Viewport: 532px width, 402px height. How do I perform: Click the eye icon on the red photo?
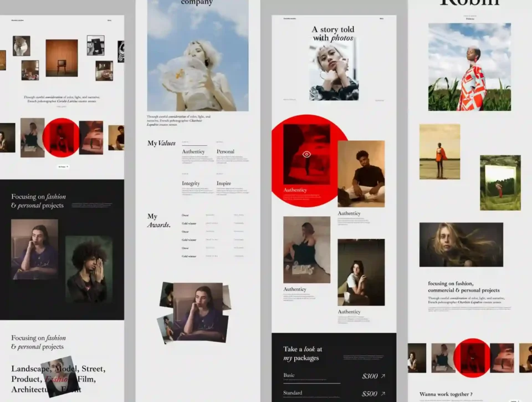tap(306, 154)
